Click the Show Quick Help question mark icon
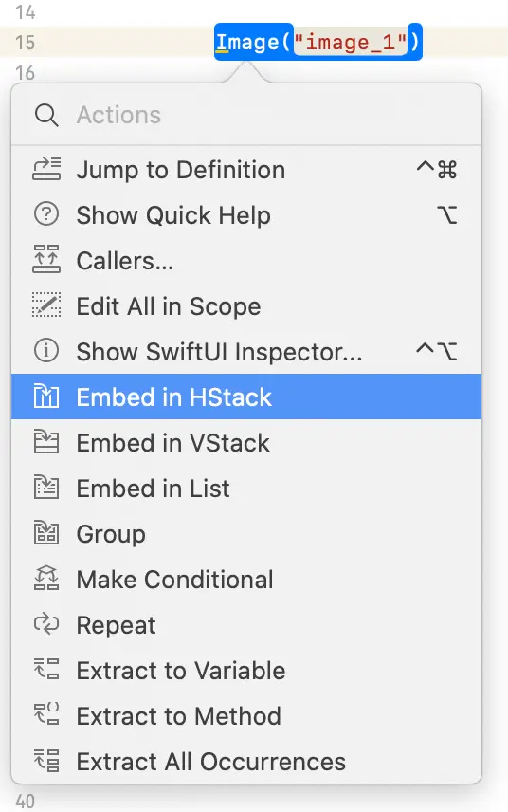Viewport: 508px width, 812px height. point(46,214)
